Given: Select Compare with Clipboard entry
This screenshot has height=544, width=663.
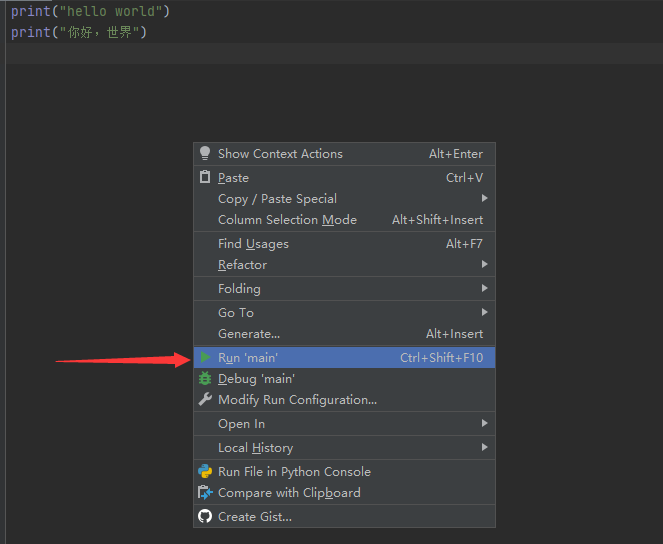Looking at the screenshot, I should [x=344, y=493].
